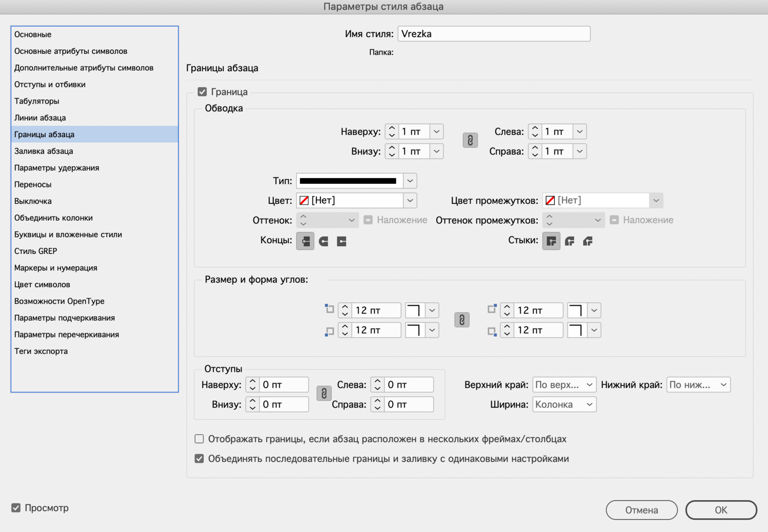Expand the Обводка Слева width dropdown arrow
Screen dimensions: 768x532
580,132
